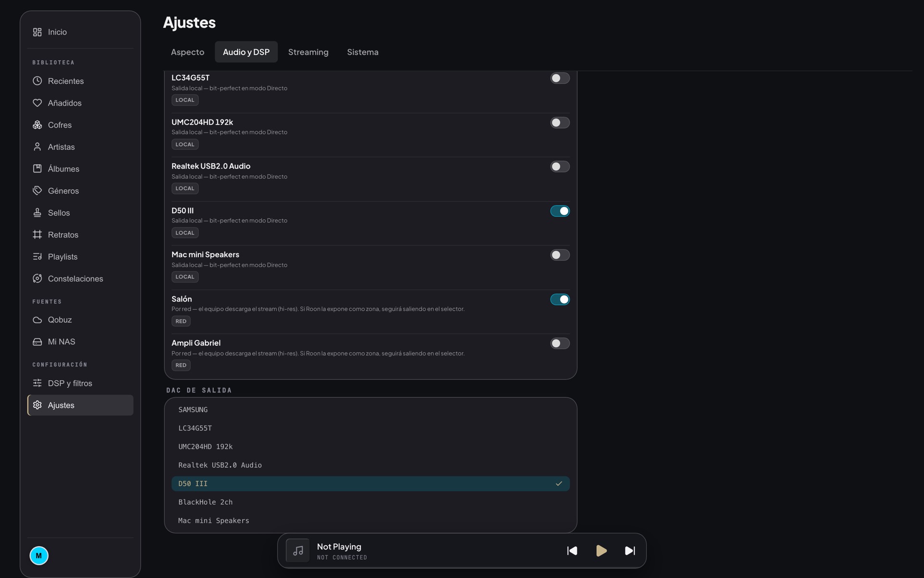Click the Géneros tag icon
Image resolution: width=924 pixels, height=578 pixels.
(37, 191)
